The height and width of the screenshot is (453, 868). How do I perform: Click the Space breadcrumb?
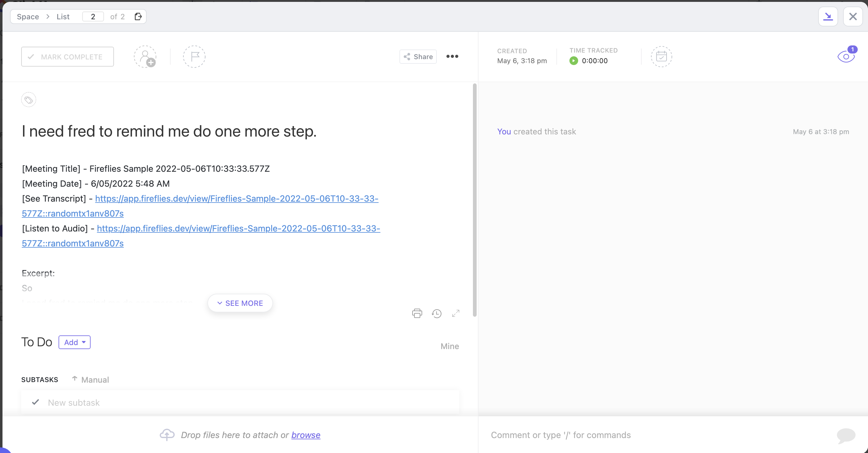(x=28, y=16)
